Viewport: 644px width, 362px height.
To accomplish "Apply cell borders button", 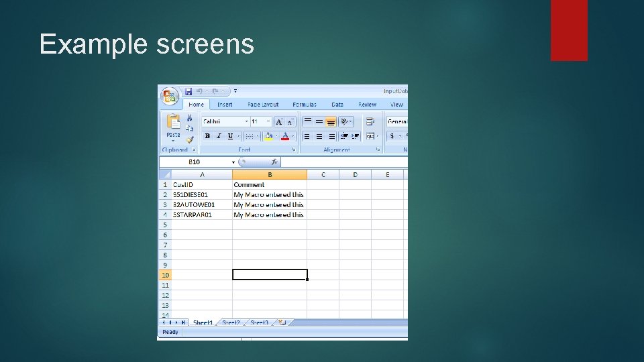I will coord(250,136).
